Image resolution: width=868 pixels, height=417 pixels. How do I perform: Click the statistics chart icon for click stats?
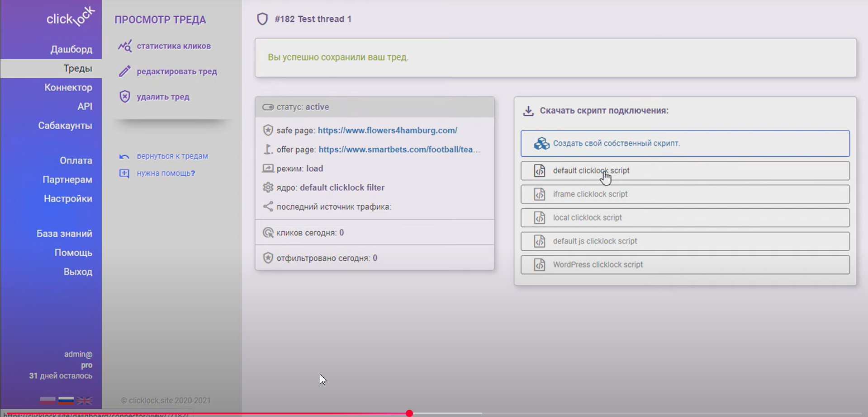click(x=125, y=46)
